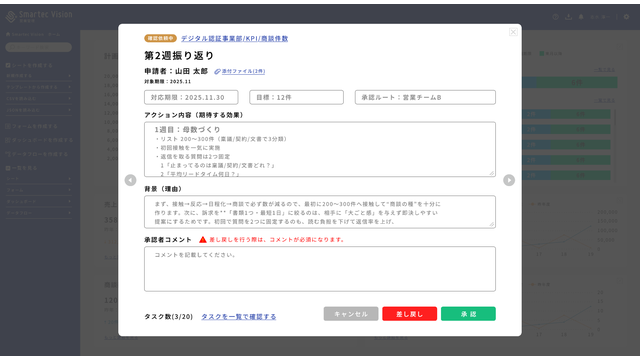Click into the 承認者コメント comment box
Viewport: 640px width, 360px height.
320,269
